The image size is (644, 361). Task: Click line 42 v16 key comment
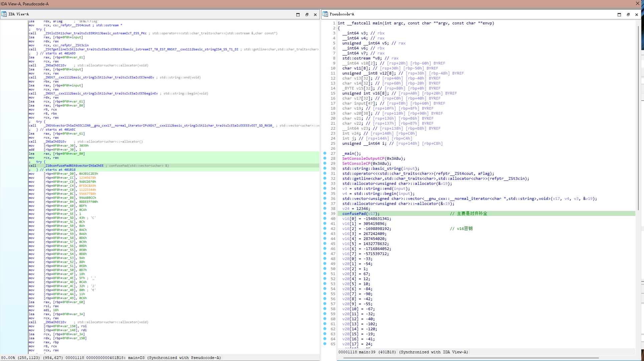(x=461, y=229)
